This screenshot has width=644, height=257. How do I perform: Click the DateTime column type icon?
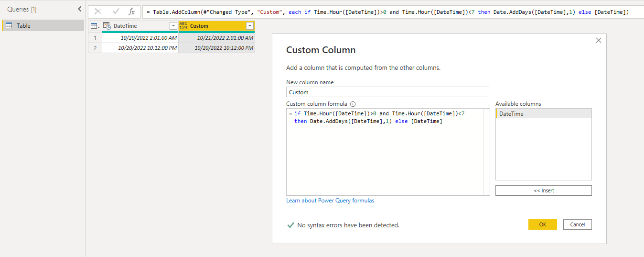[107, 26]
